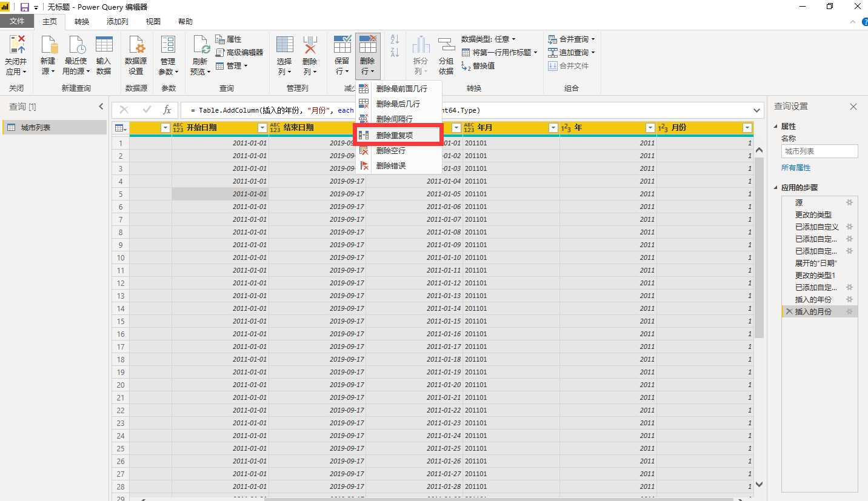This screenshot has height=501, width=868.
Task: Switch to the 转换 transform tab
Action: point(82,22)
